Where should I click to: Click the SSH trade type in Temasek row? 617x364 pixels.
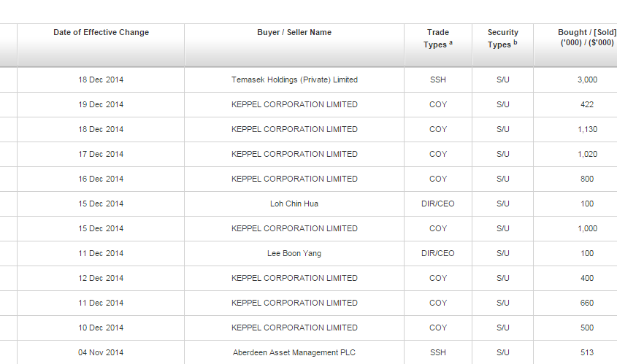coord(438,80)
